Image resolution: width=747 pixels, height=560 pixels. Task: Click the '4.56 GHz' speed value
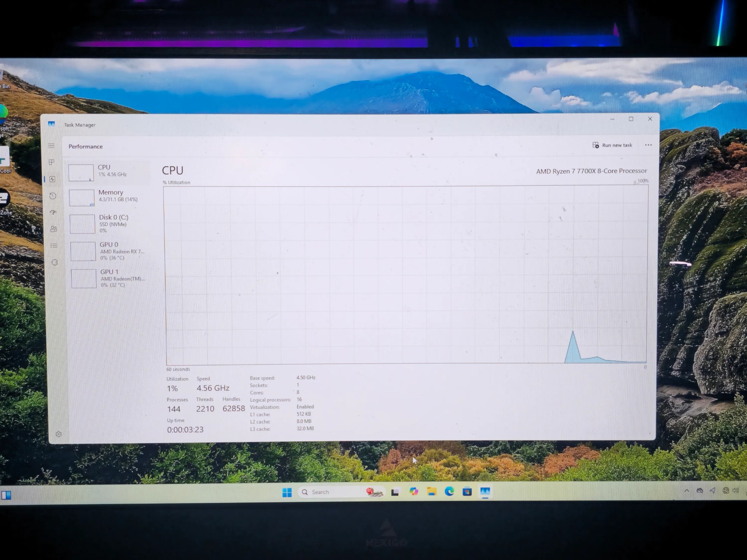213,388
